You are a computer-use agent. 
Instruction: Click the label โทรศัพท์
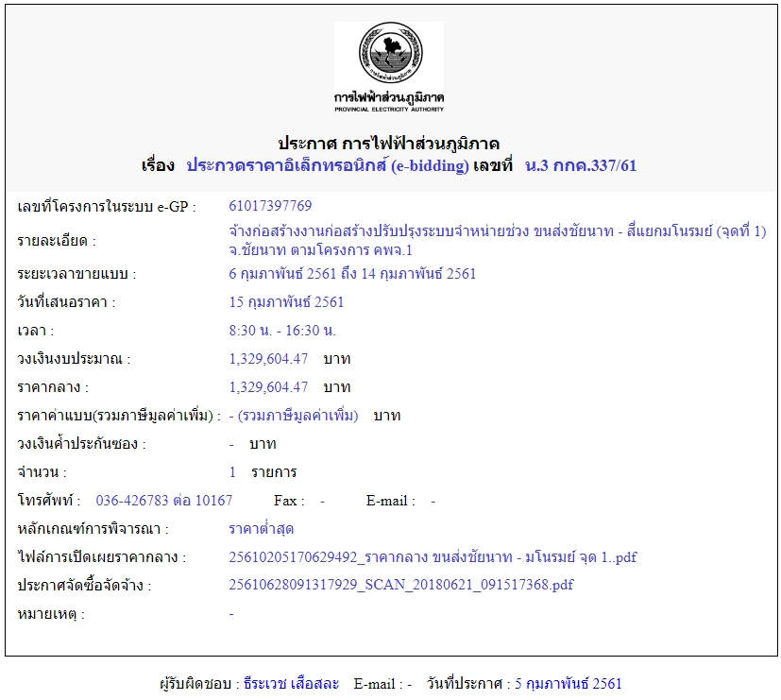[49, 501]
